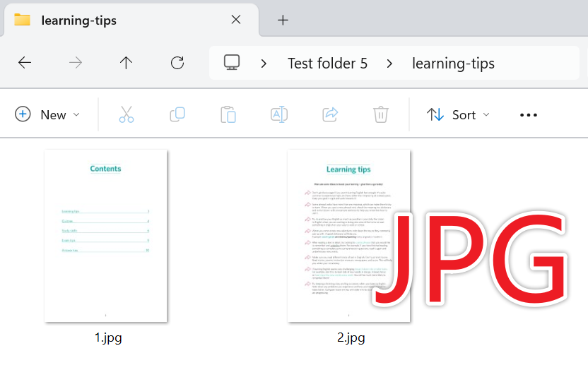Refresh the learning-tips folder view
The image size is (588, 377).
(177, 63)
